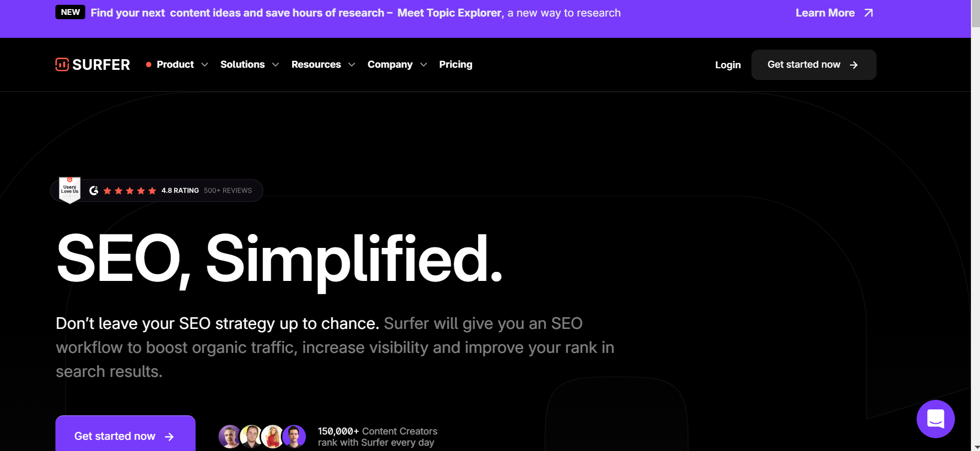The image size is (980, 451).
Task: Click Learn More in the top banner
Action: pyautogui.click(x=825, y=13)
